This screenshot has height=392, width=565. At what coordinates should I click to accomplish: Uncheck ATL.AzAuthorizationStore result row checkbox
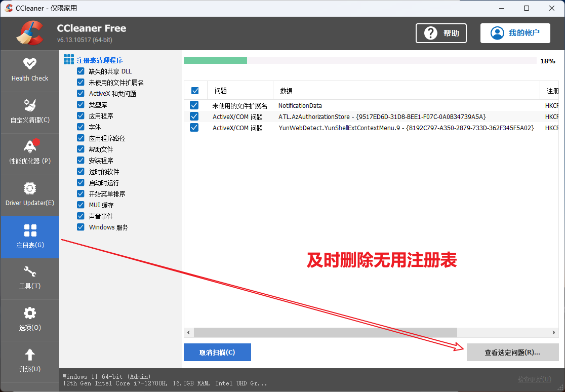pyautogui.click(x=194, y=116)
